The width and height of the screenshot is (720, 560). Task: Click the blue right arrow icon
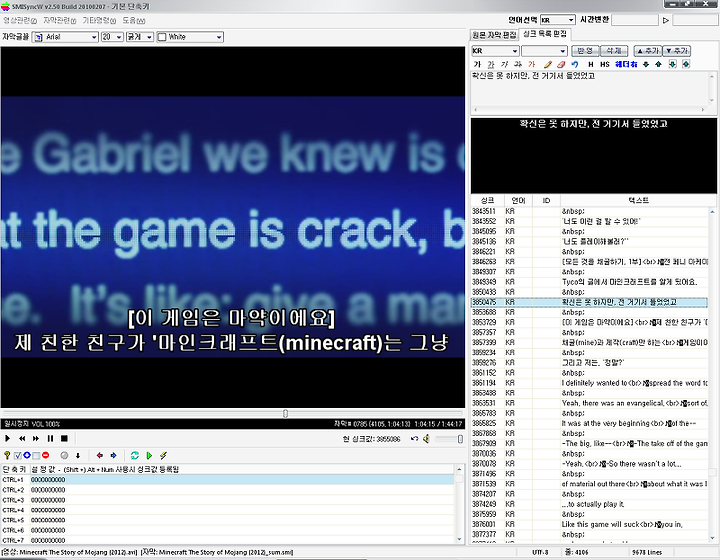coord(113,455)
